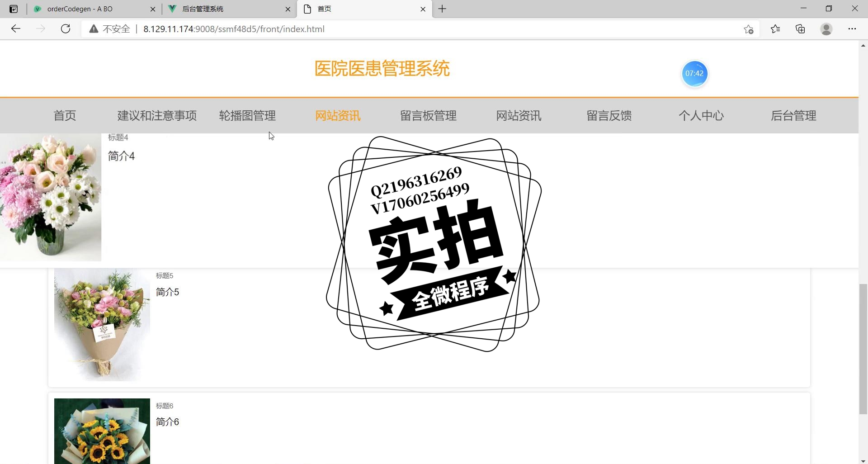Open Settings and more ellipsis menu

coord(852,29)
